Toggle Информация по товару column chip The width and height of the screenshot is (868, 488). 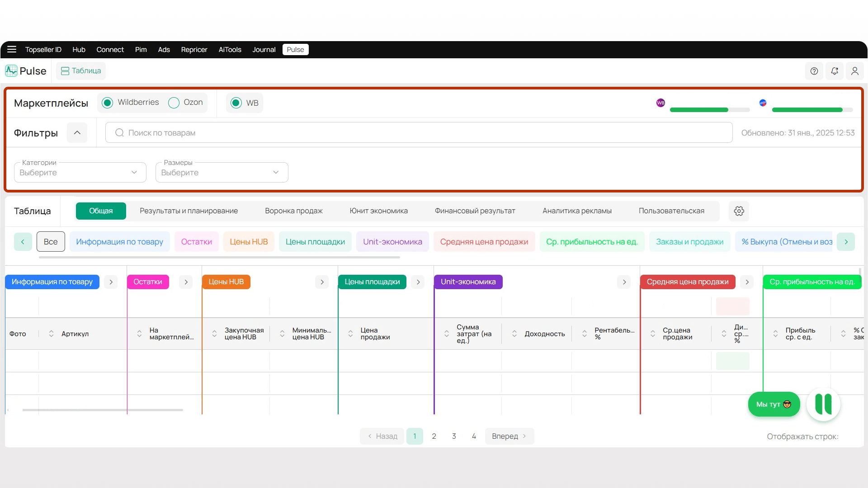click(120, 242)
